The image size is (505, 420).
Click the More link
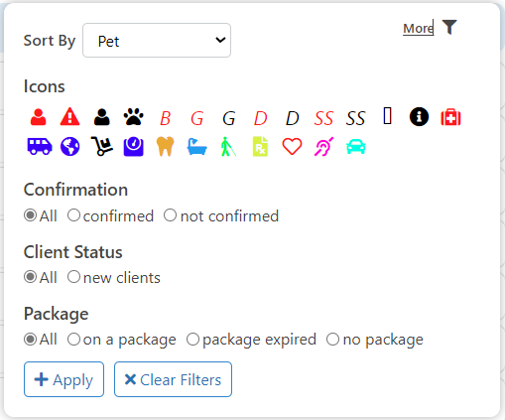click(418, 29)
